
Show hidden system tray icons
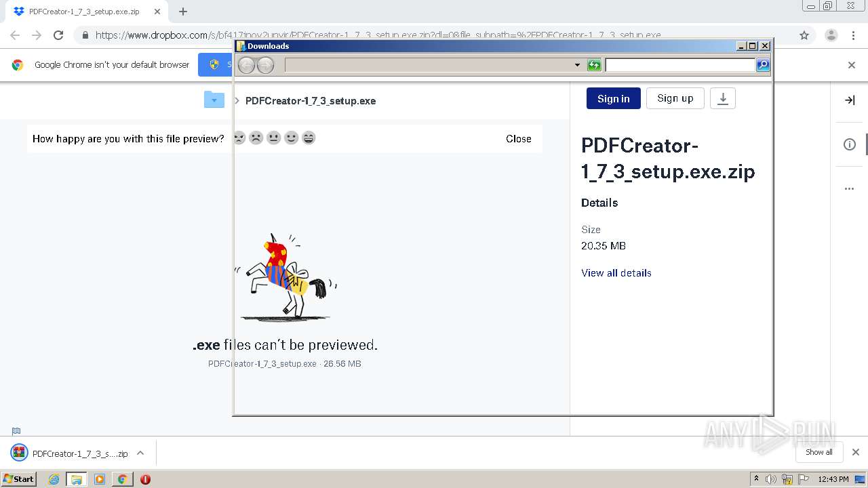[757, 479]
